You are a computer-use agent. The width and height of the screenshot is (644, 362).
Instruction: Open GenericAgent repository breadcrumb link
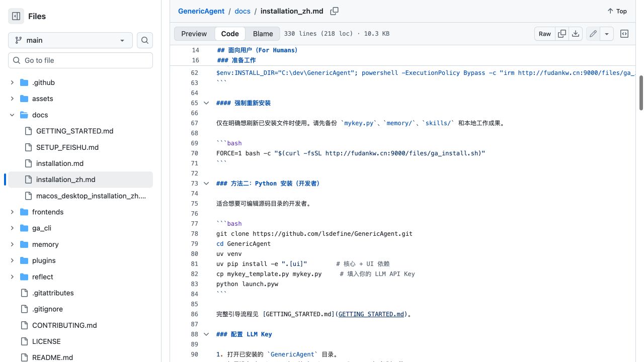201,11
